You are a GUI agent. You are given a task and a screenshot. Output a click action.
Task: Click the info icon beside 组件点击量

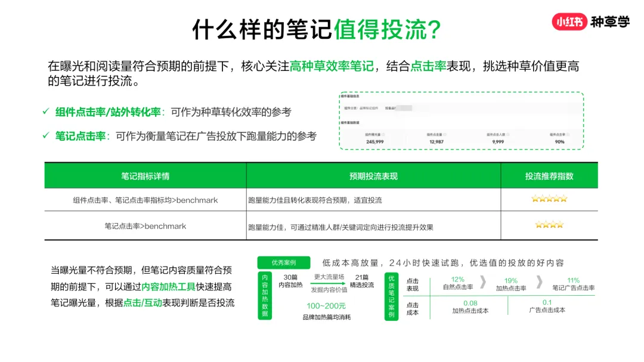(x=445, y=134)
